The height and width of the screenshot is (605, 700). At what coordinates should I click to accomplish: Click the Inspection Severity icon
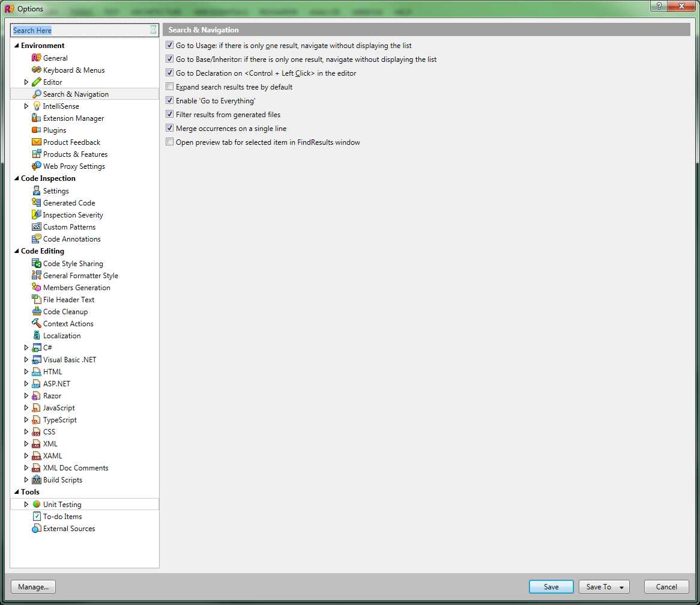(35, 214)
